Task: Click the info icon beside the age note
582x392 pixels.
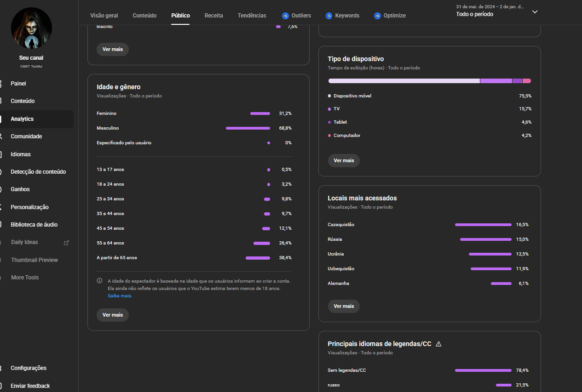Action: click(x=99, y=281)
